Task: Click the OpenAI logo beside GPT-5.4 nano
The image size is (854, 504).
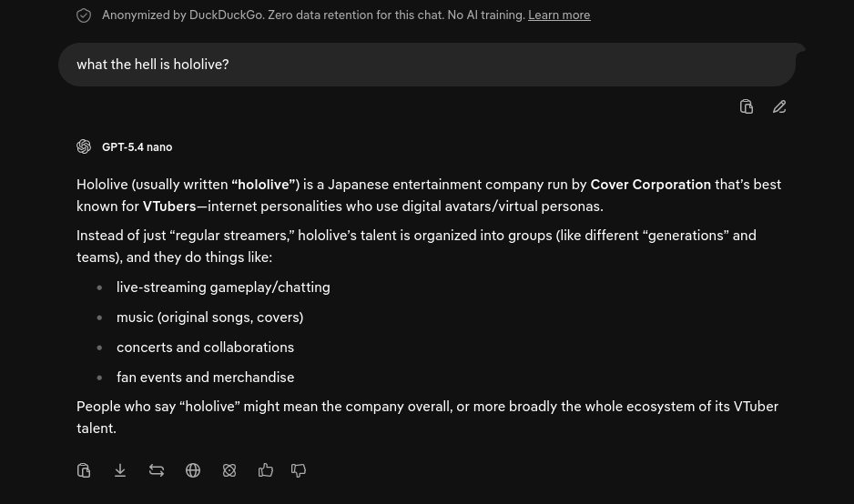Action: click(84, 147)
